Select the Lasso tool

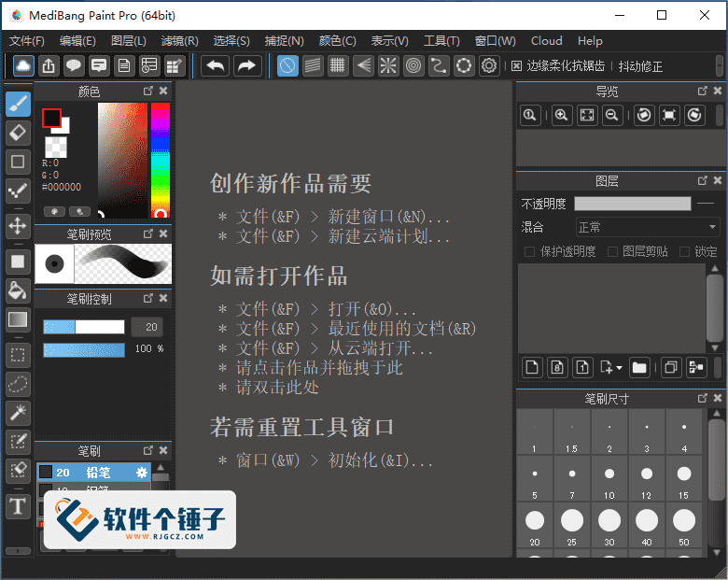18,384
